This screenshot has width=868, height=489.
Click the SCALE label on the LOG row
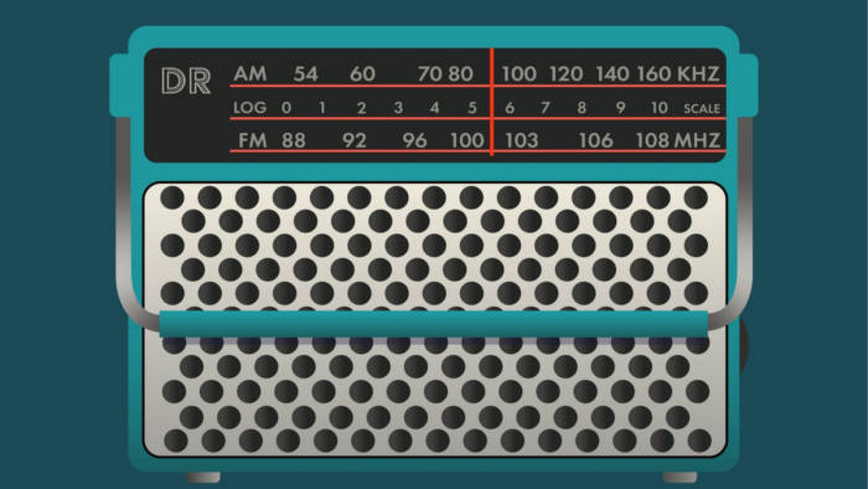click(x=701, y=109)
